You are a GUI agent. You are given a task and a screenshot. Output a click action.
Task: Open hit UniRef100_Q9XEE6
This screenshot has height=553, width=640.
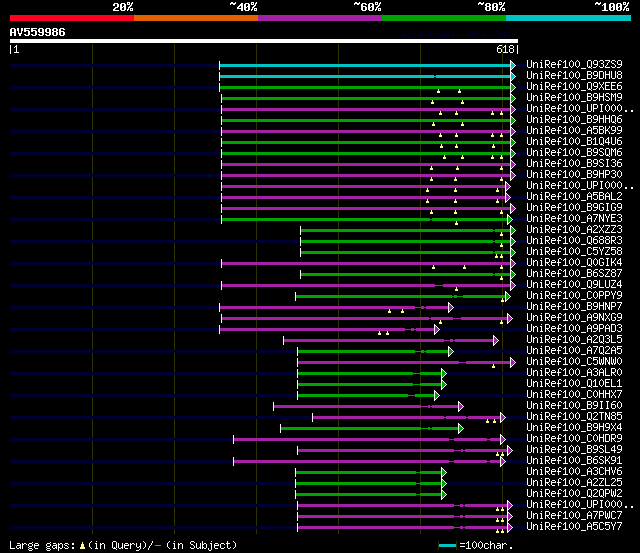(574, 87)
